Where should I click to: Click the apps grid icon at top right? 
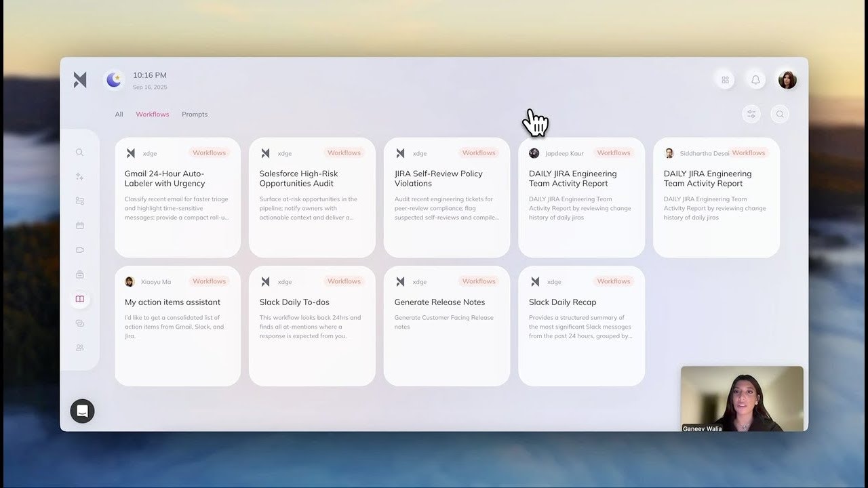[x=724, y=79]
